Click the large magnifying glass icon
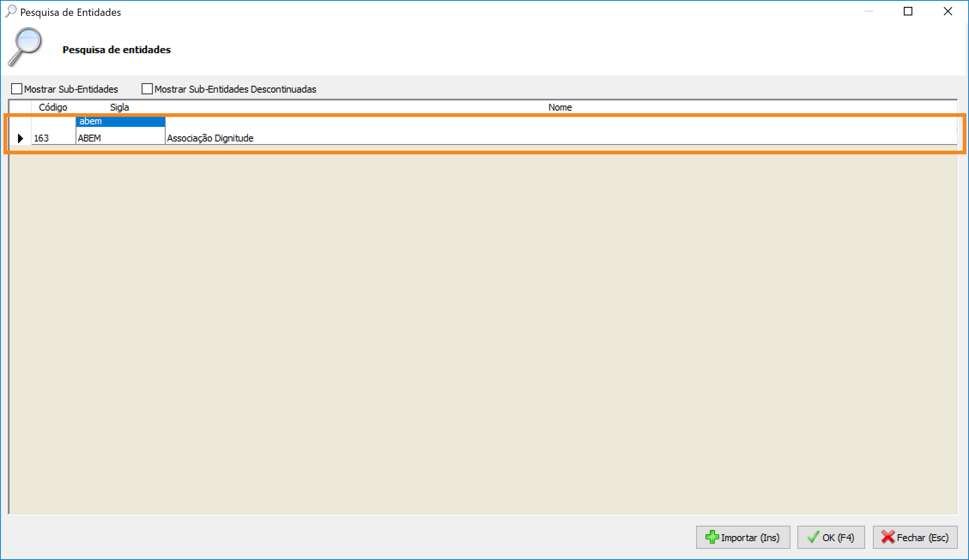Image resolution: width=969 pixels, height=560 pixels. tap(25, 47)
